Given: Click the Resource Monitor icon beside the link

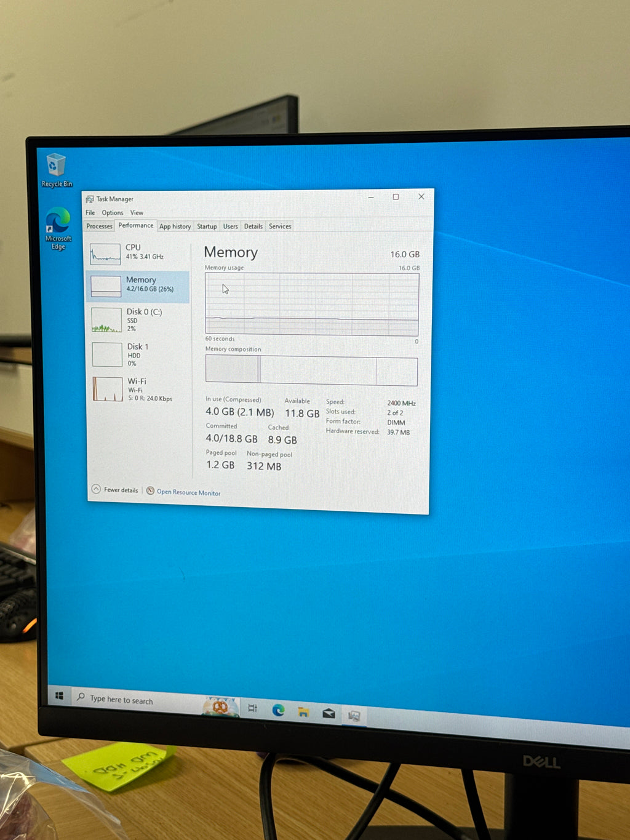Looking at the screenshot, I should [x=150, y=491].
